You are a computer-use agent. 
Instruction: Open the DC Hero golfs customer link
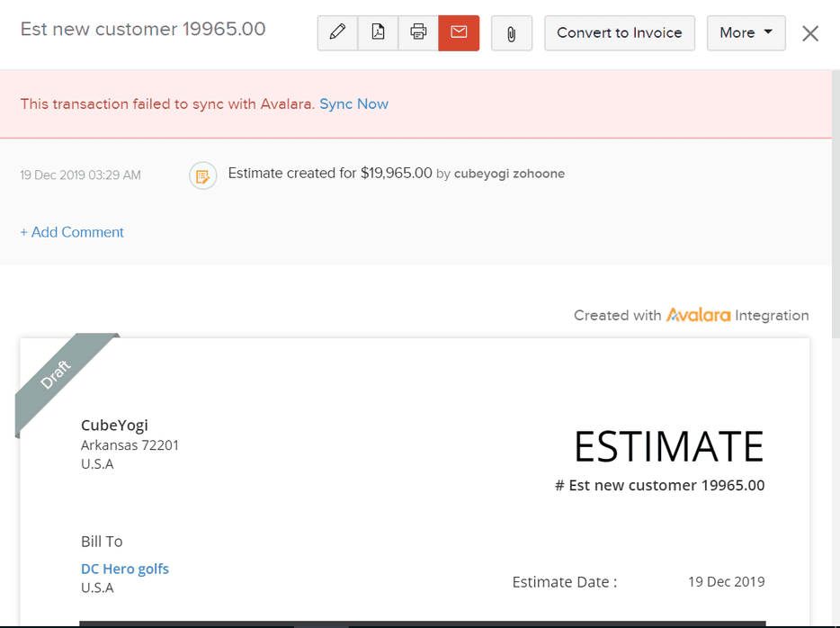pyautogui.click(x=125, y=569)
